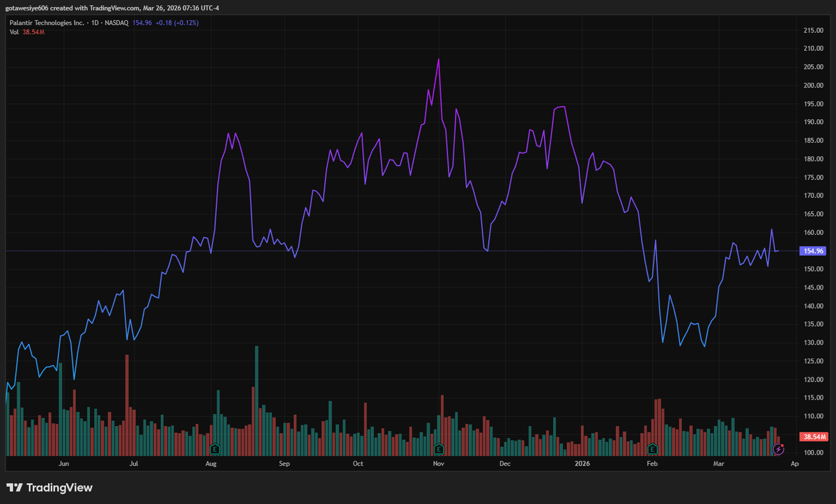Click the 165.00 price axis label

(x=814, y=214)
